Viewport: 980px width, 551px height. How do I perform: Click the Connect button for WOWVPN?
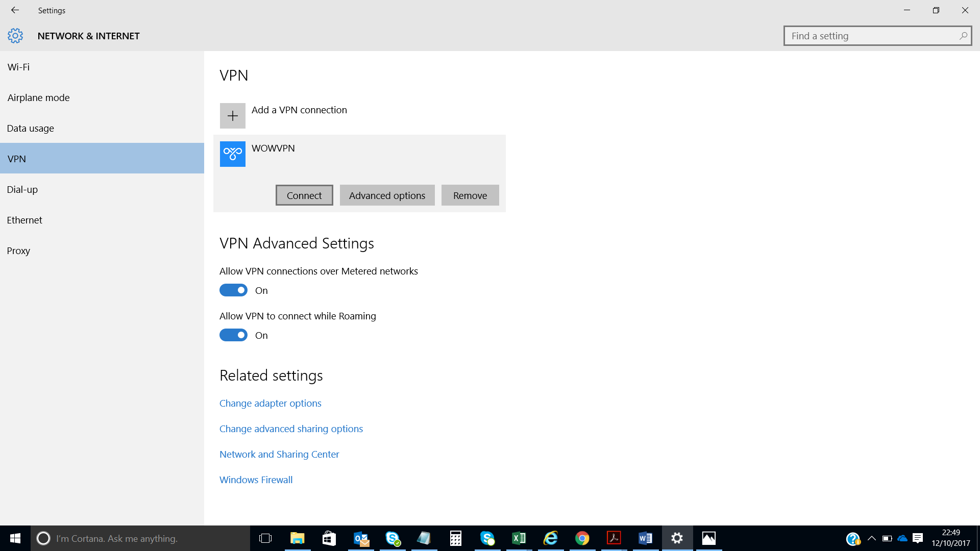304,195
